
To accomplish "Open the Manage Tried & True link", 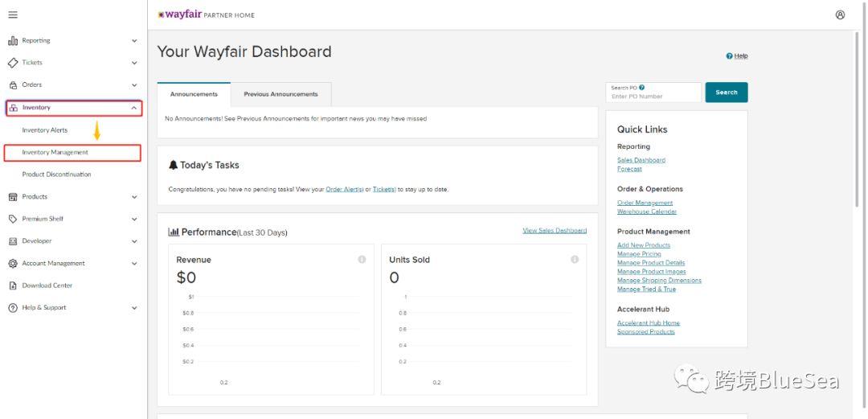I will coord(646,290).
